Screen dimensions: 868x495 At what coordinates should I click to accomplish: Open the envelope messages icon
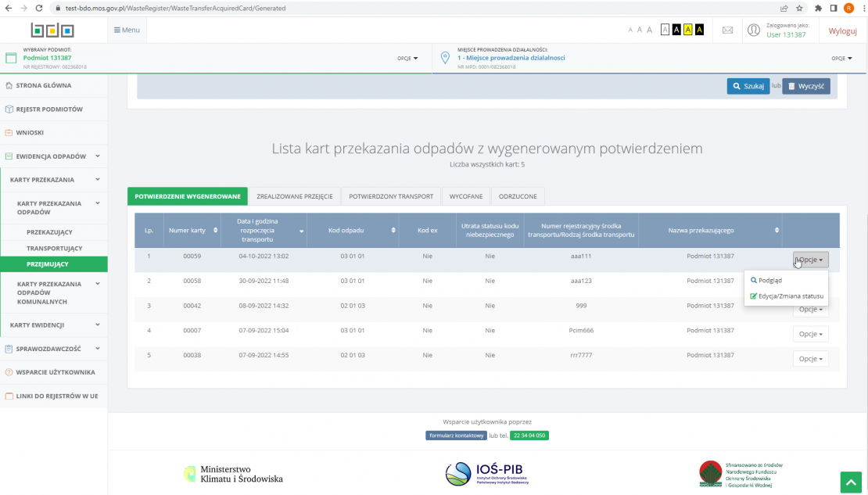point(727,30)
